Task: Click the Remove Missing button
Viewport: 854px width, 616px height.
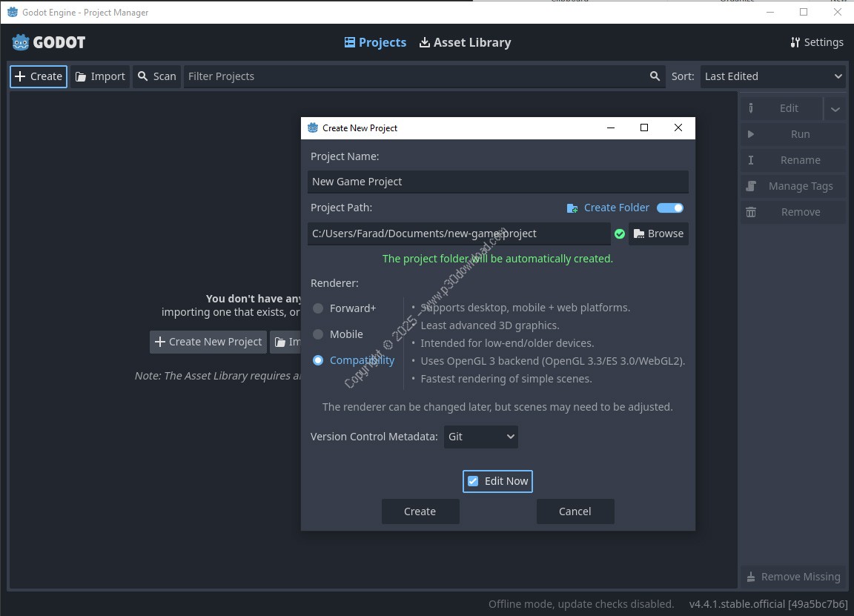Action: click(793, 577)
